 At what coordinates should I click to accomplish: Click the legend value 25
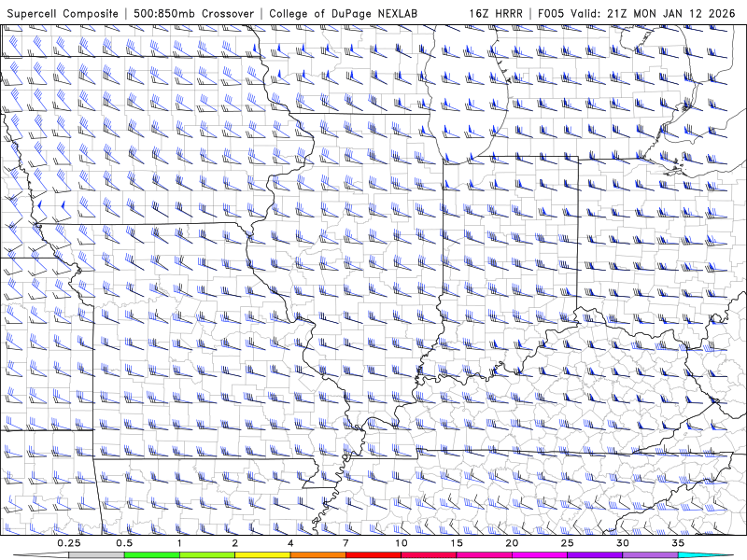click(567, 543)
